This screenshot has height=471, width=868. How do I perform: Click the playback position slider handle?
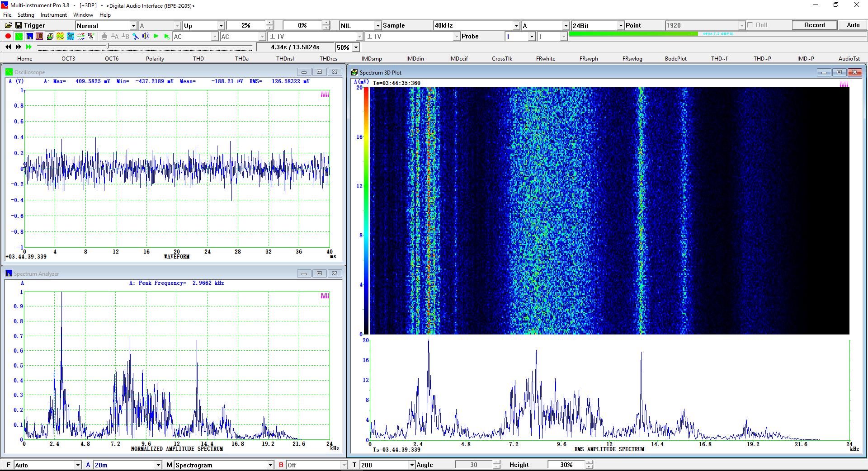pyautogui.click(x=108, y=47)
